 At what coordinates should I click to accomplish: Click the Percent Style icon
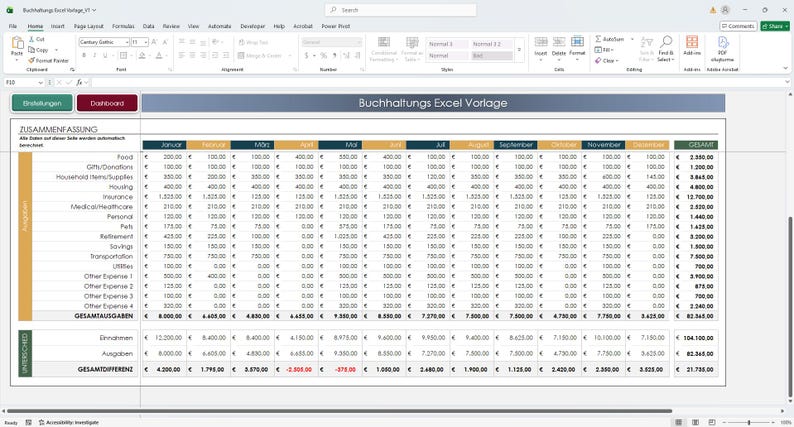point(324,55)
